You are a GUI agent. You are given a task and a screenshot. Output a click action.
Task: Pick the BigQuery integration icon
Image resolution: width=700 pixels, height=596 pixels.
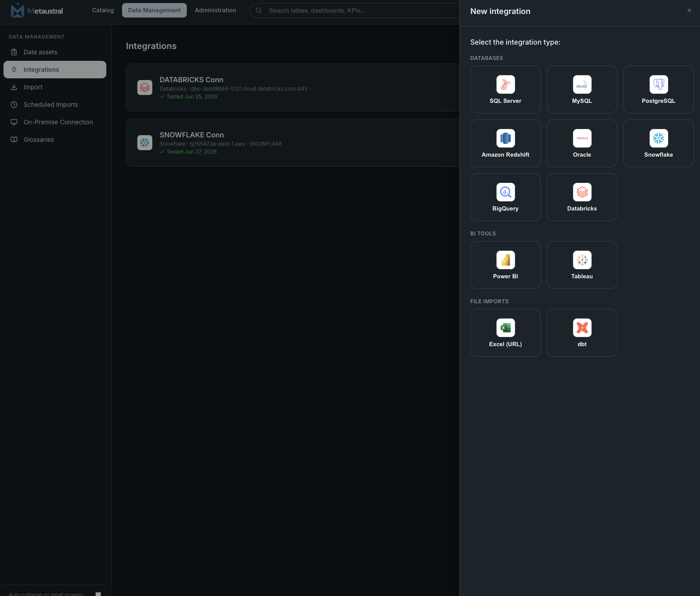[x=505, y=192]
